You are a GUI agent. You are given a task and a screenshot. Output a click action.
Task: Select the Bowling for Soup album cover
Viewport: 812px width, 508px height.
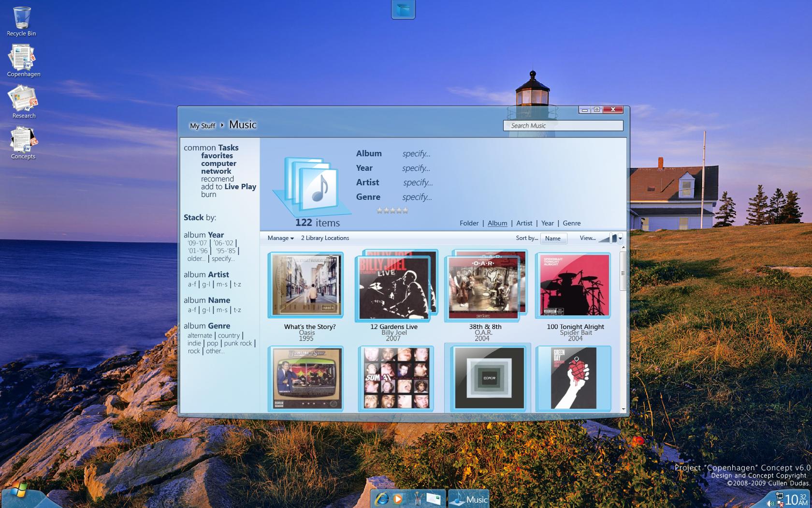[305, 379]
